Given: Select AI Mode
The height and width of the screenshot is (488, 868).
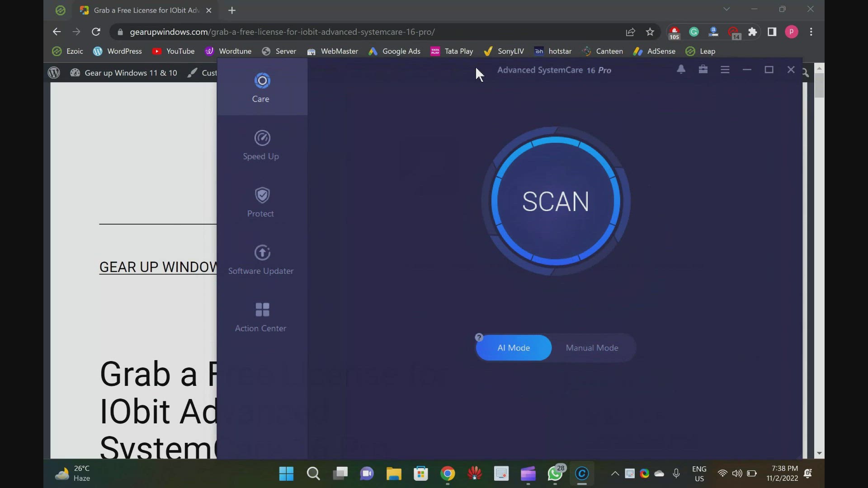Looking at the screenshot, I should tap(514, 348).
